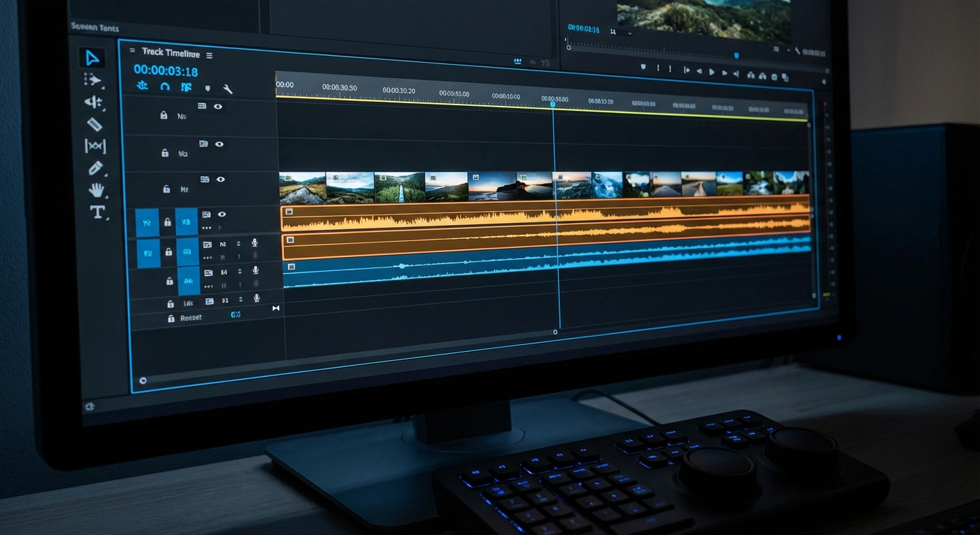The width and height of the screenshot is (980, 535).
Task: Pick the Razor tool in the toolbar
Action: pos(95,125)
